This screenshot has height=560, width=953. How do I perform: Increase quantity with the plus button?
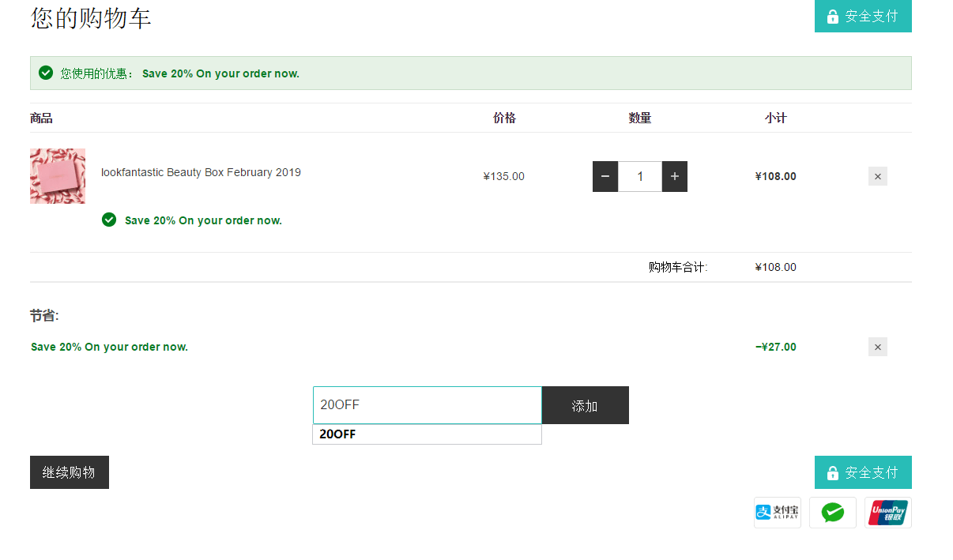coord(675,176)
